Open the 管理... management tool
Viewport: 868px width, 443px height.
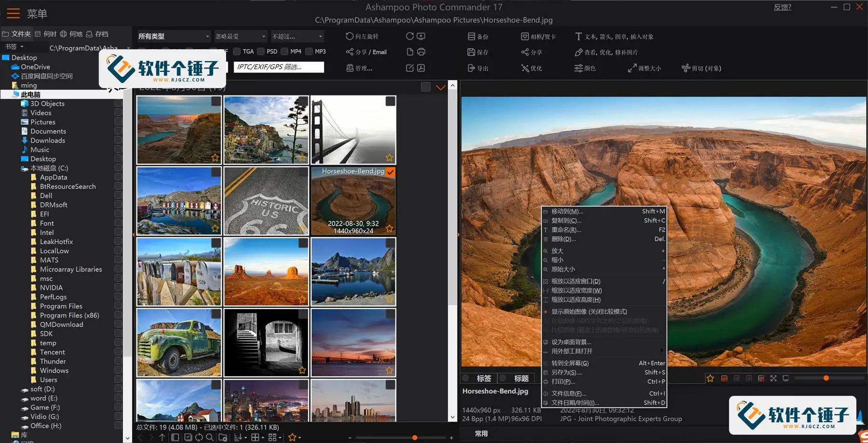coord(359,68)
